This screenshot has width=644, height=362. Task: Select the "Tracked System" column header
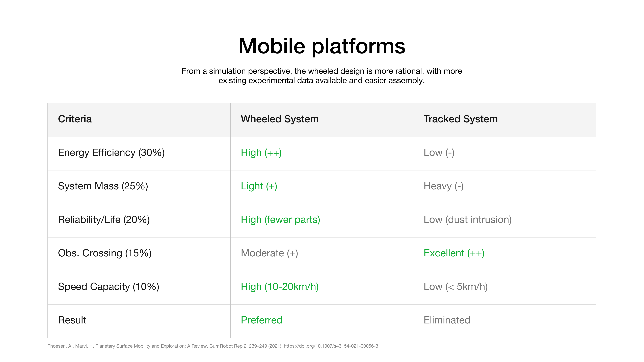tap(461, 119)
